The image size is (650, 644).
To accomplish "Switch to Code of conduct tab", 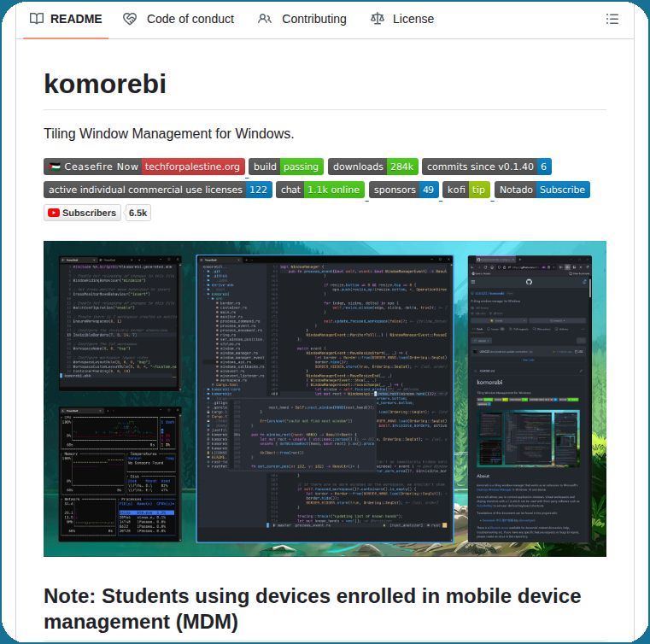I will 179,19.
